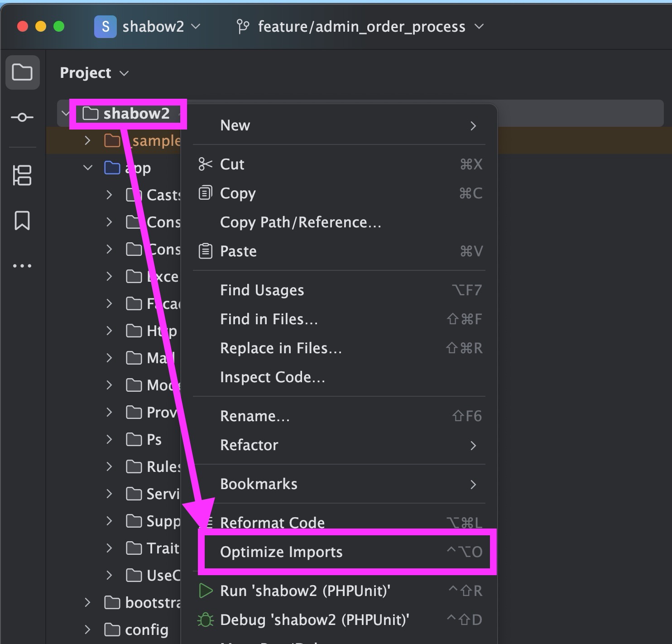
Task: Click Copy Path/Reference menu item
Action: point(300,222)
